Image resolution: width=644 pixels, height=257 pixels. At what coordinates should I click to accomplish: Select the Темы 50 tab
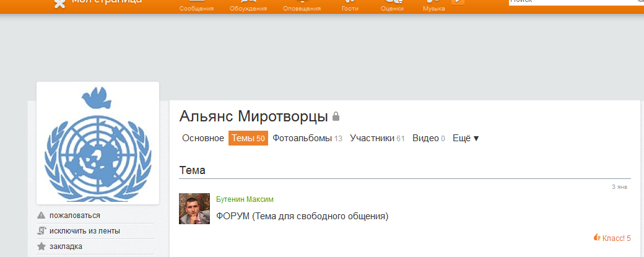248,138
